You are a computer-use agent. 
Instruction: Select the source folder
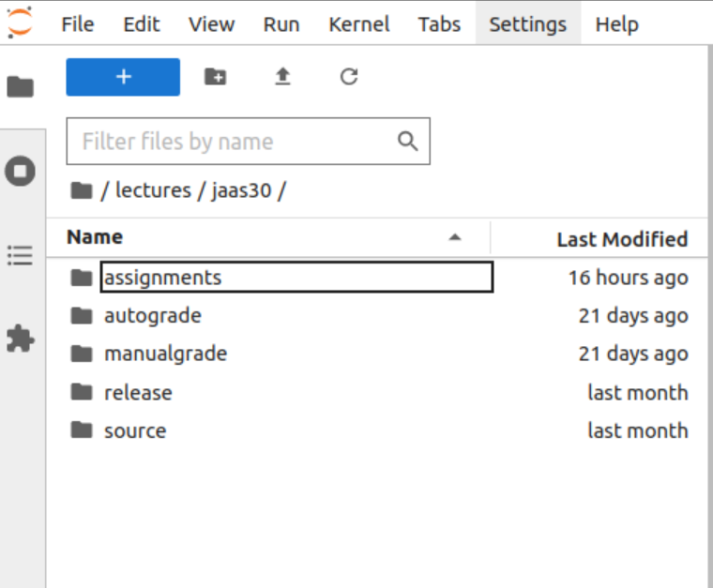[379, 430]
